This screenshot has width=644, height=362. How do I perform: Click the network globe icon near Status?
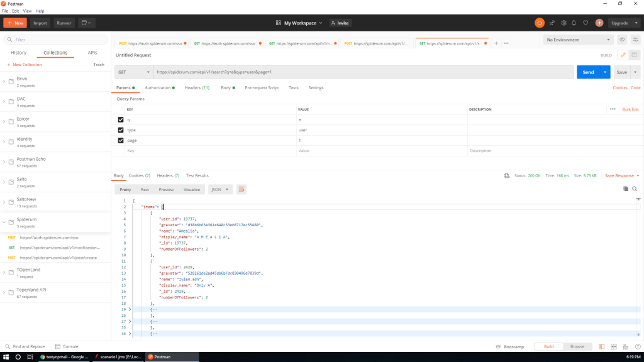coord(506,176)
